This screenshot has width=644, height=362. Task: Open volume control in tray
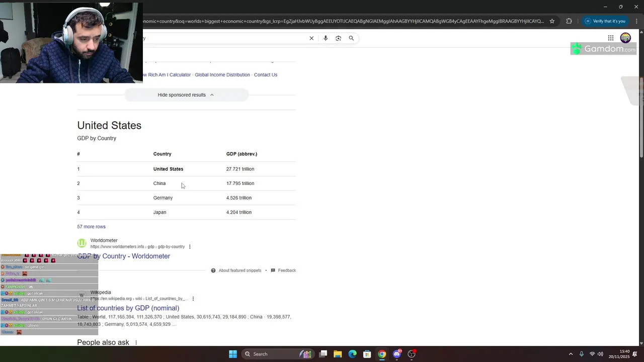pos(600,354)
